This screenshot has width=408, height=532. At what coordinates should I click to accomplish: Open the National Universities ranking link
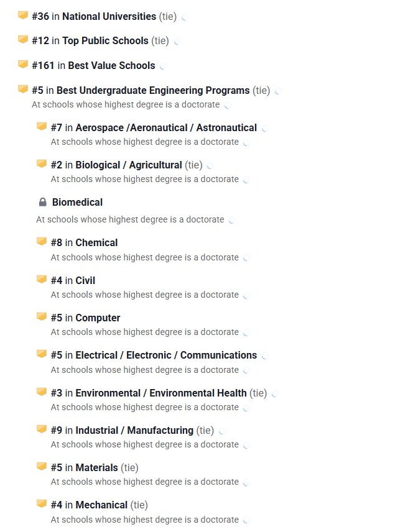[x=109, y=16]
